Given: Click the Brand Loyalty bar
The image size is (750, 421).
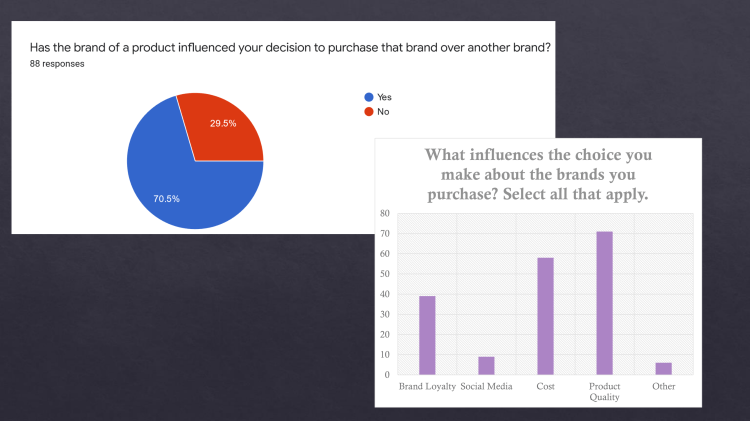Looking at the screenshot, I should [427, 335].
